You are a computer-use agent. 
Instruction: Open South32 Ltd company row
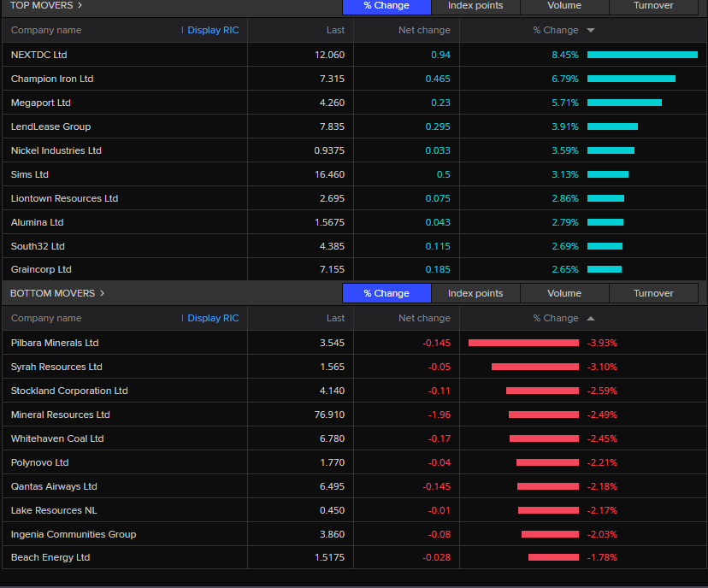[354, 246]
